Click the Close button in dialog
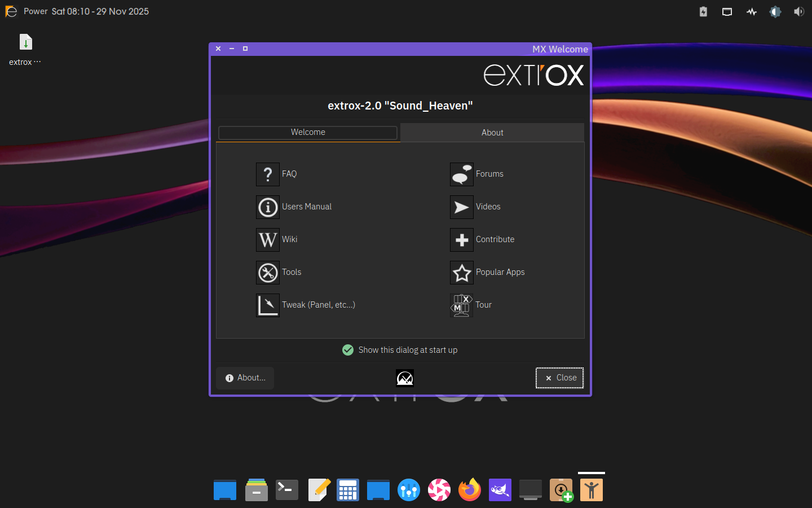Viewport: 812px width, 508px height. 559,378
